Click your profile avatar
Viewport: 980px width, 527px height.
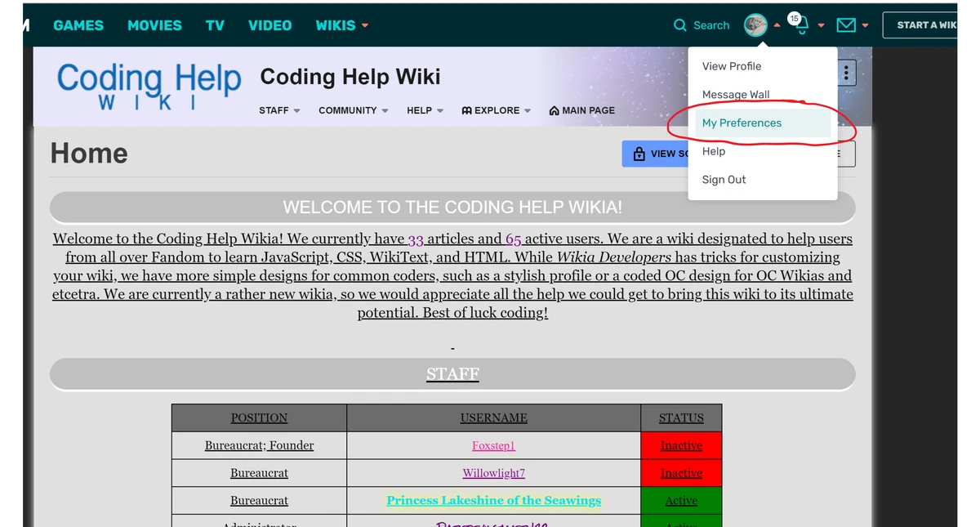[755, 25]
